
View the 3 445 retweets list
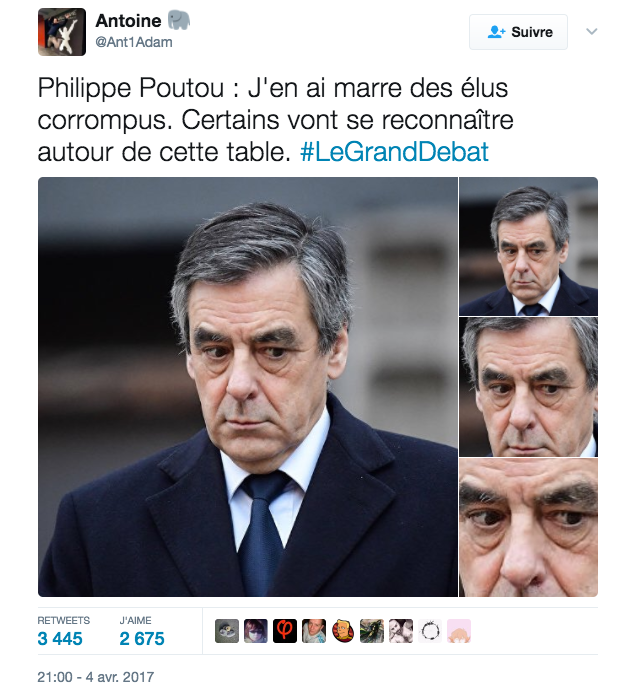point(60,639)
